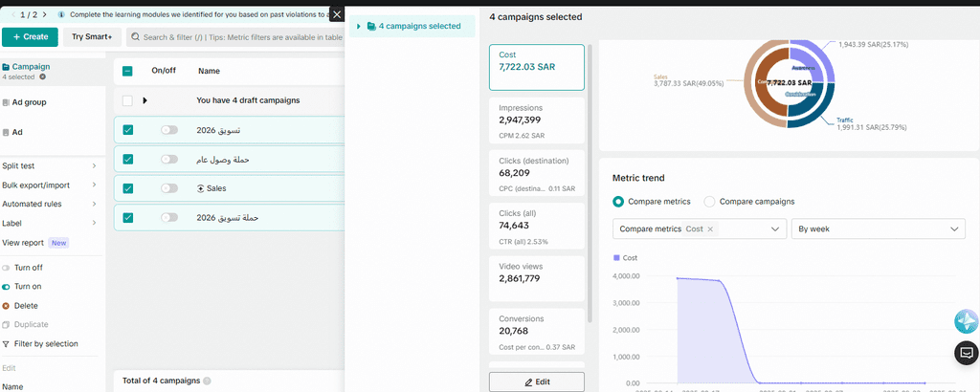
Task: Remove the Cost metric tag
Action: pyautogui.click(x=710, y=229)
